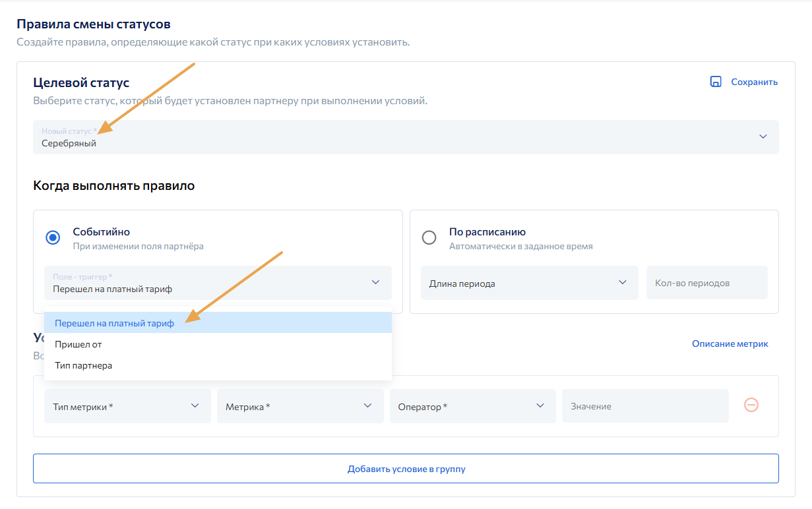Click the Сохранить link text
The height and width of the screenshot is (509, 812).
(754, 82)
